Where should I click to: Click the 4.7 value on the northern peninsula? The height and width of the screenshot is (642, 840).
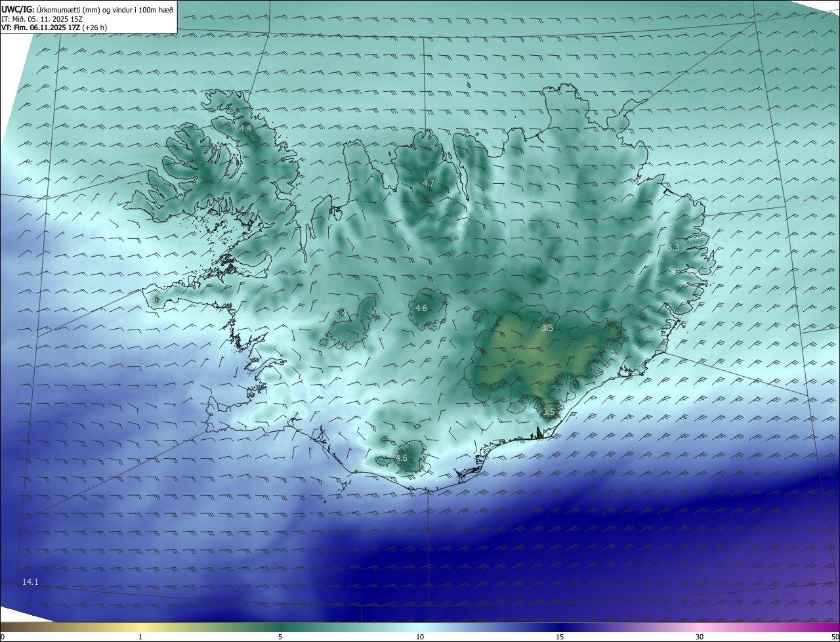429,183
